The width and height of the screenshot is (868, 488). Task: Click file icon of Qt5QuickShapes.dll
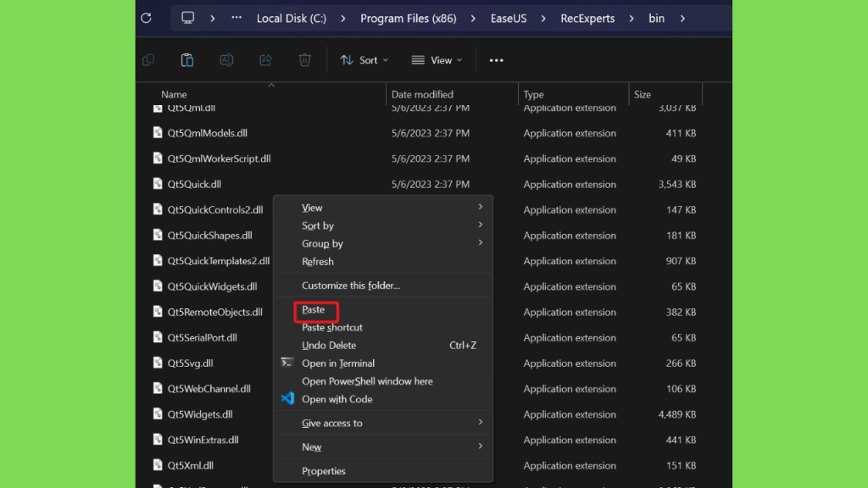click(158, 236)
